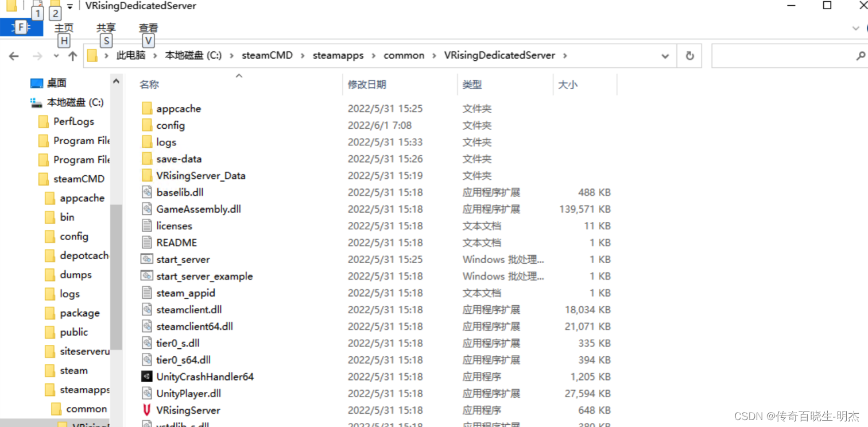
Task: Select bin folder in navigation tree
Action: [67, 217]
